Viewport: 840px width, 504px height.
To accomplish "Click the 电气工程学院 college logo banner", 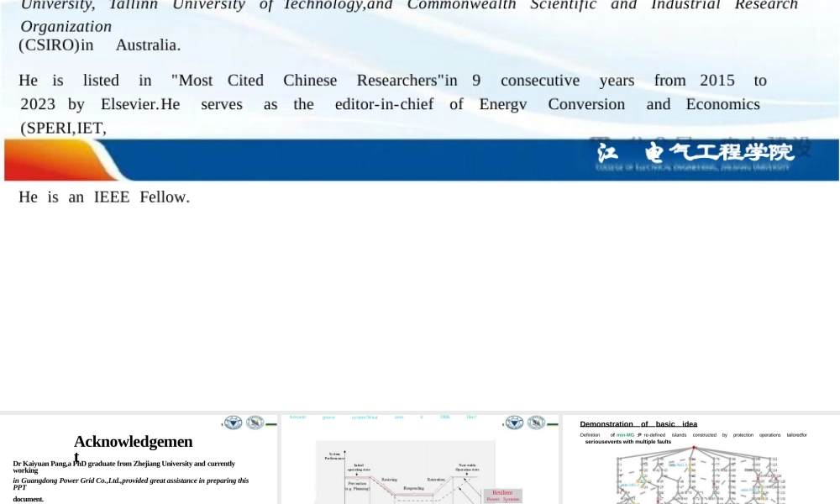I will pyautogui.click(x=695, y=156).
